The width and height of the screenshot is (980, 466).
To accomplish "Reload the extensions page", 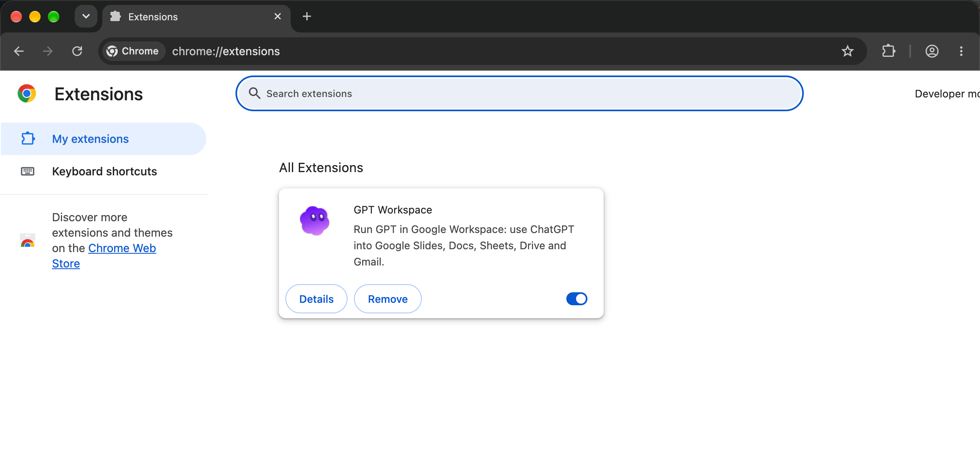I will click(77, 51).
